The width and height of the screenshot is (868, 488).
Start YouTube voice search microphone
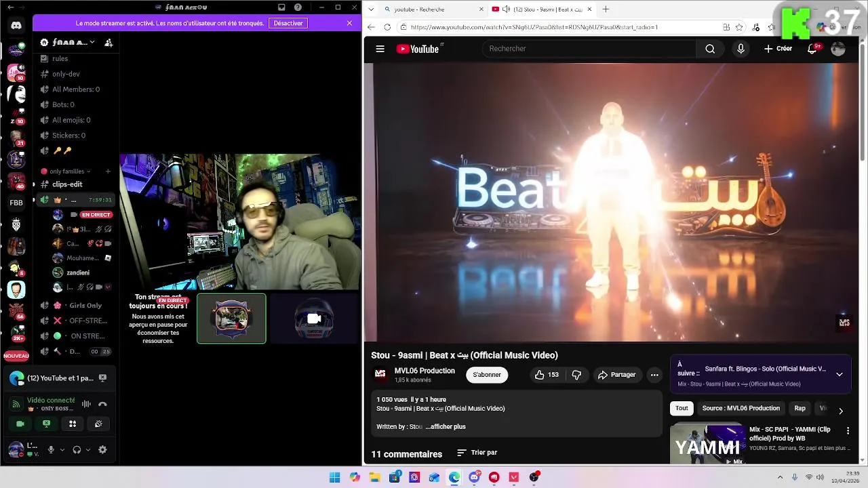coord(741,49)
